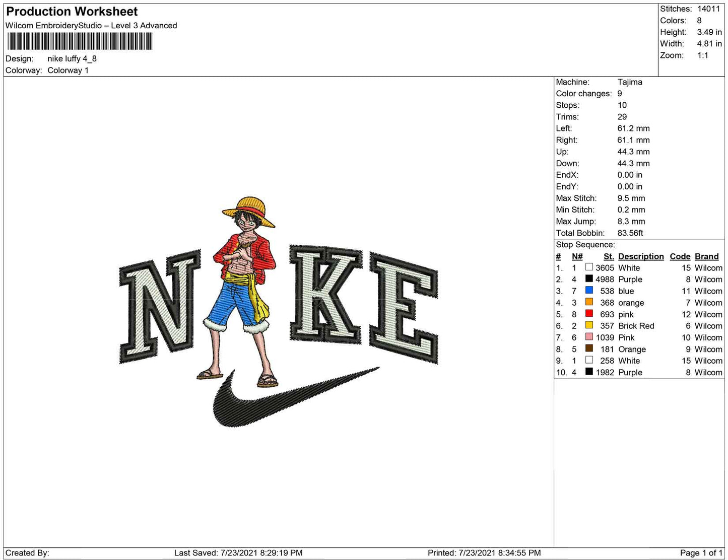
Task: Click the "Up:" label
Action: (562, 152)
